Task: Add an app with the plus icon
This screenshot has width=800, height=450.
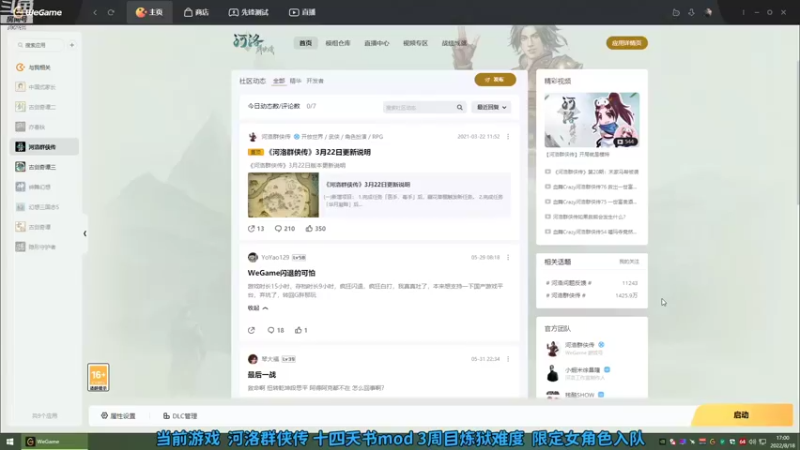Action: click(x=72, y=45)
